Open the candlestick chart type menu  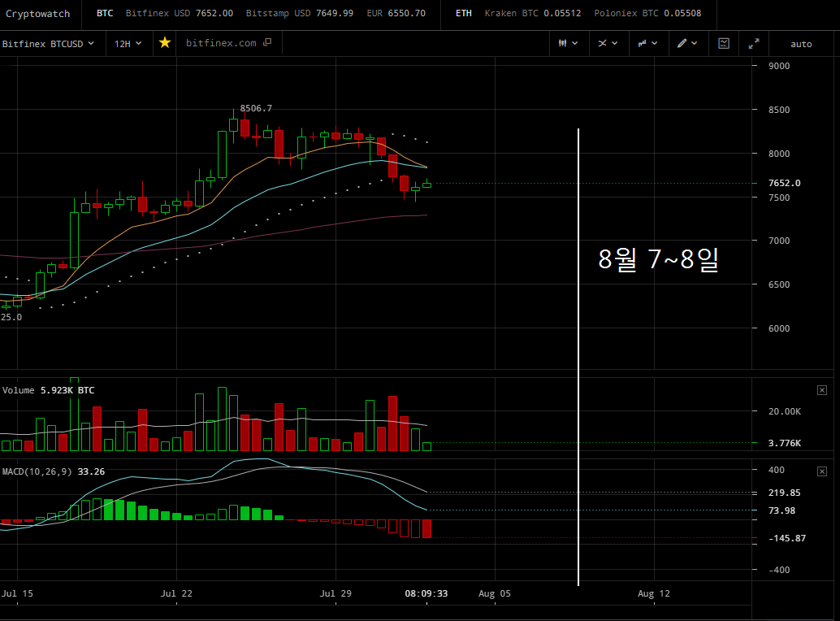569,43
